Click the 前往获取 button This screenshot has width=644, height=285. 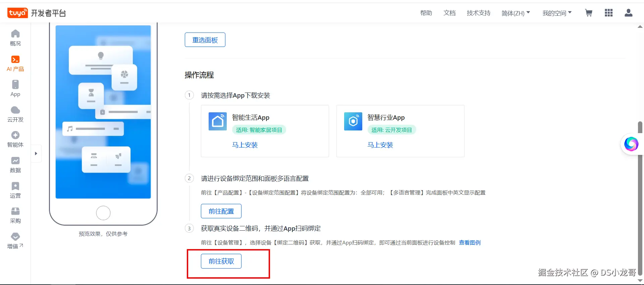point(221,261)
